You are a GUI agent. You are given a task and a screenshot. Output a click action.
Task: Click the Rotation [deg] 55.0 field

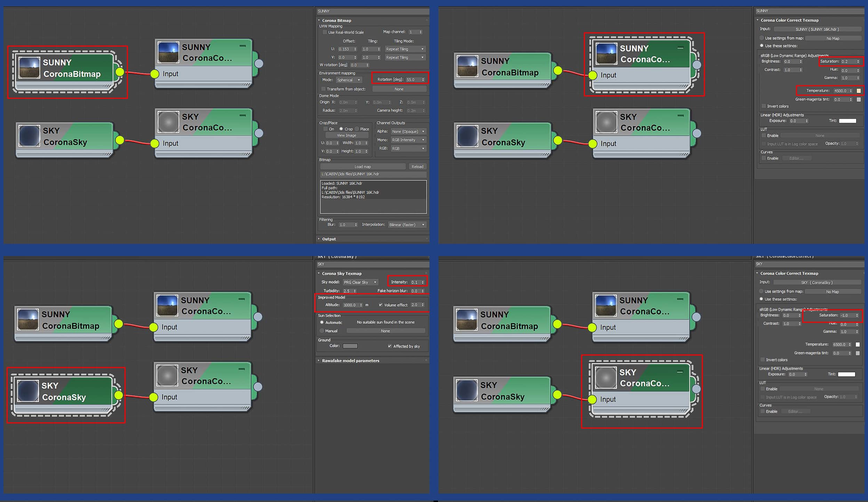point(412,80)
